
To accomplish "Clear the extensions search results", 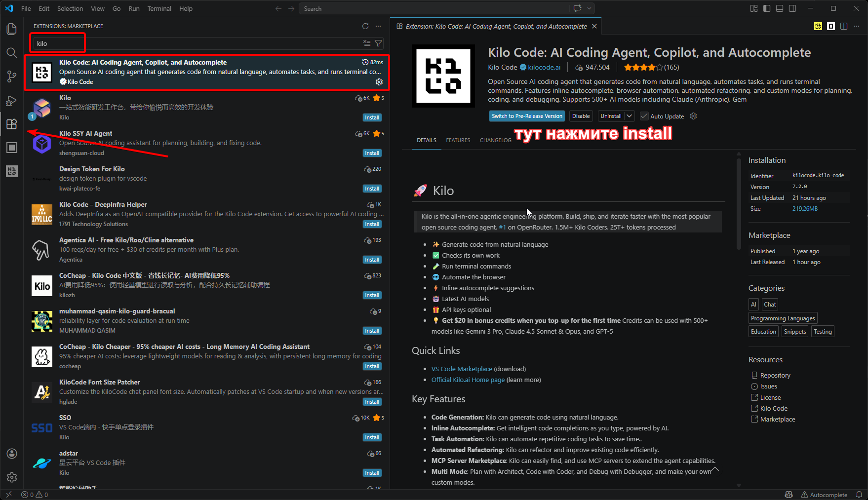I will point(367,43).
